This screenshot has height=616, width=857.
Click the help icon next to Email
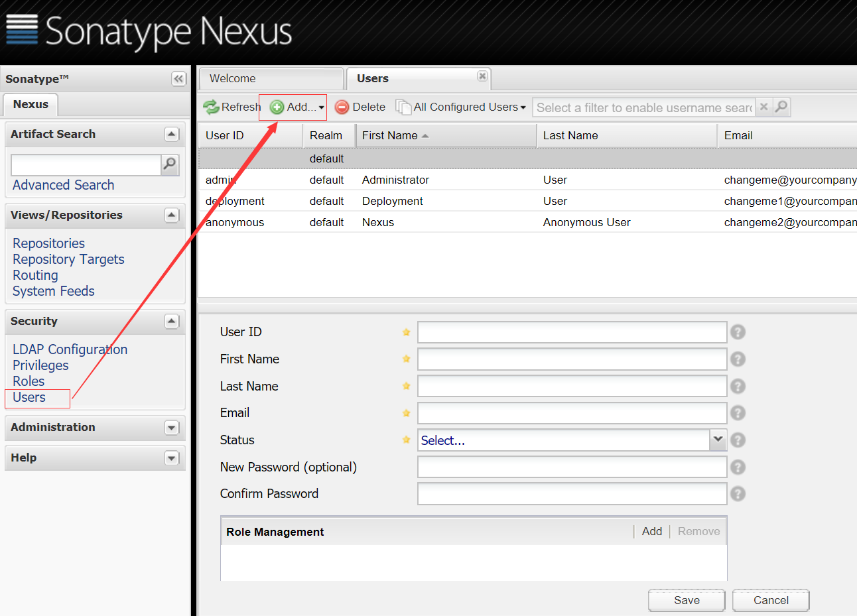[738, 413]
